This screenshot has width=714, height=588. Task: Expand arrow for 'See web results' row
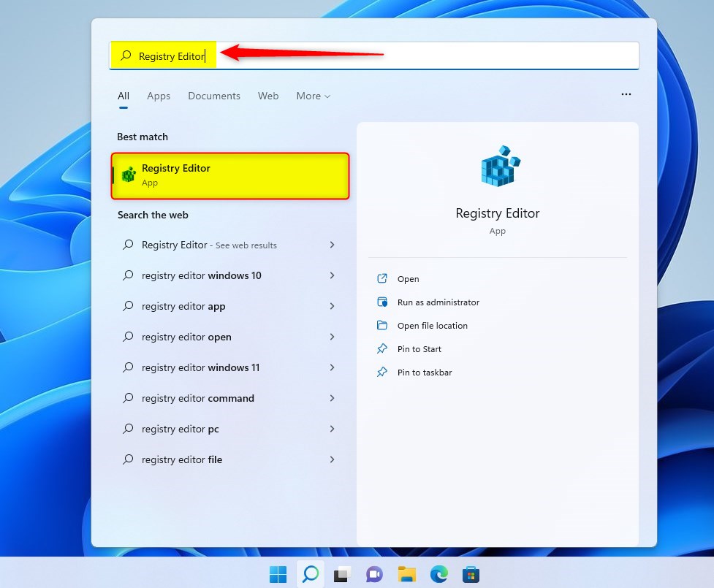[x=332, y=245]
